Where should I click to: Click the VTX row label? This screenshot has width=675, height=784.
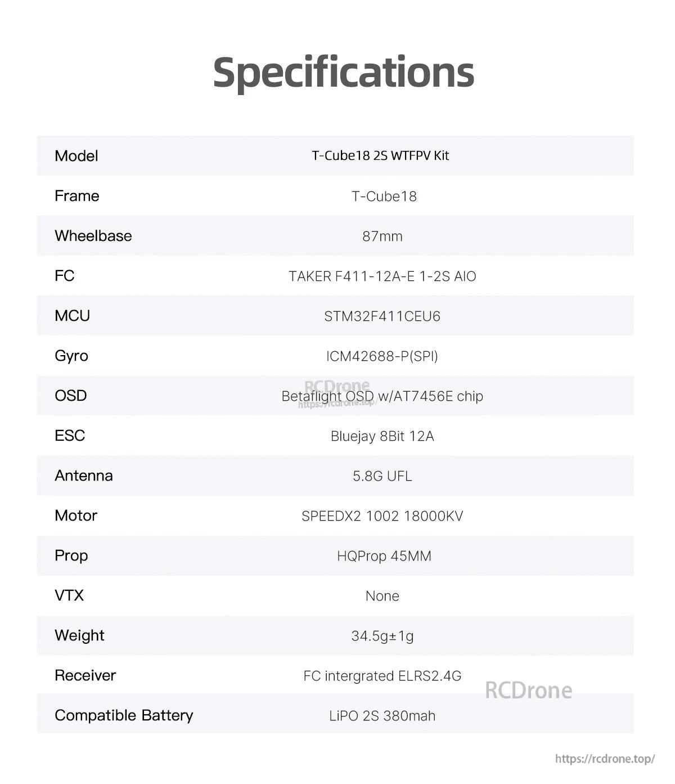coord(69,595)
